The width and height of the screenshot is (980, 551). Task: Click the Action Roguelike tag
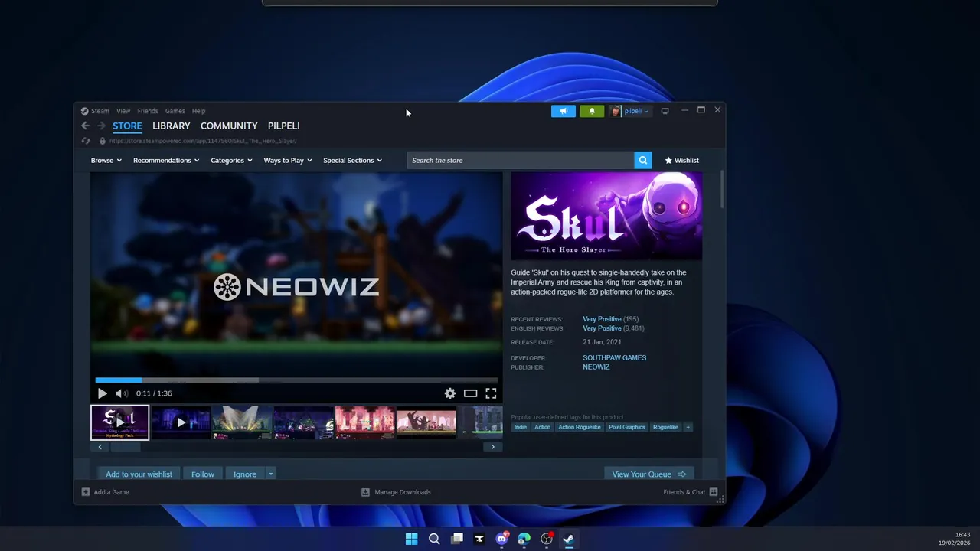[580, 427]
